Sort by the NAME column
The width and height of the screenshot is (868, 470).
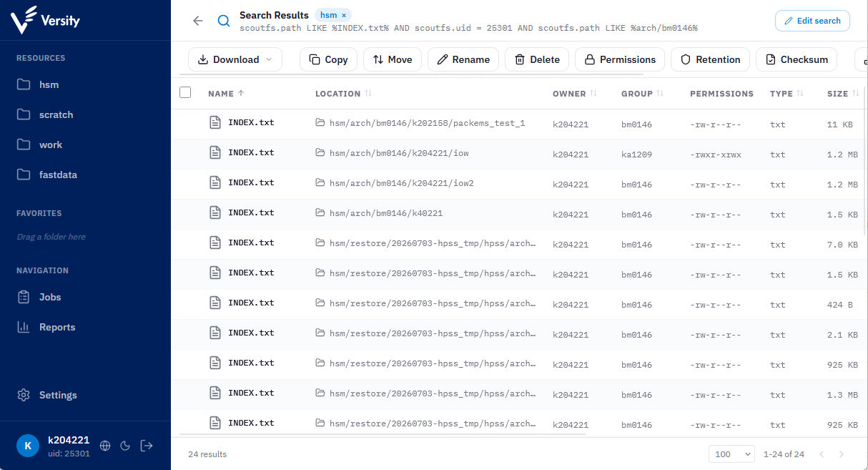(x=226, y=94)
